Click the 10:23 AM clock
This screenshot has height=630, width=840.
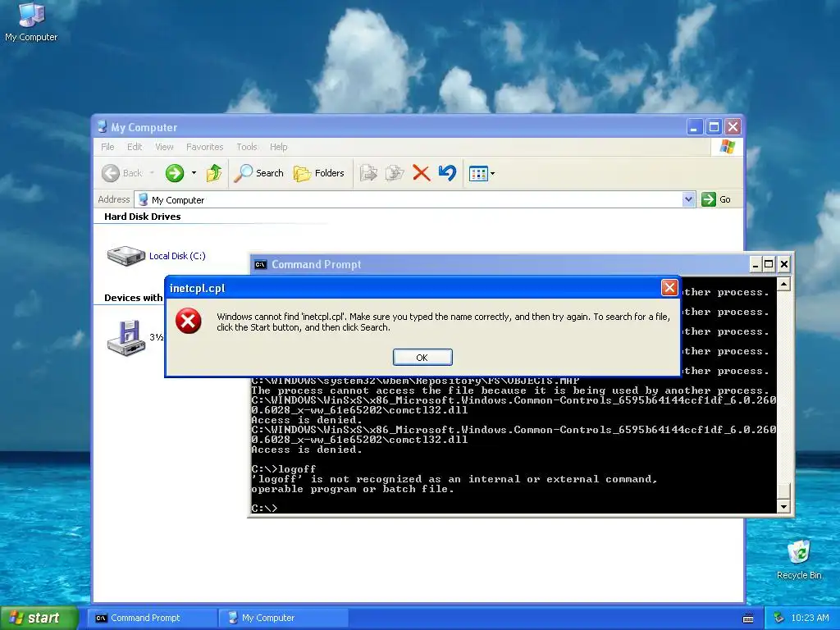coord(810,618)
